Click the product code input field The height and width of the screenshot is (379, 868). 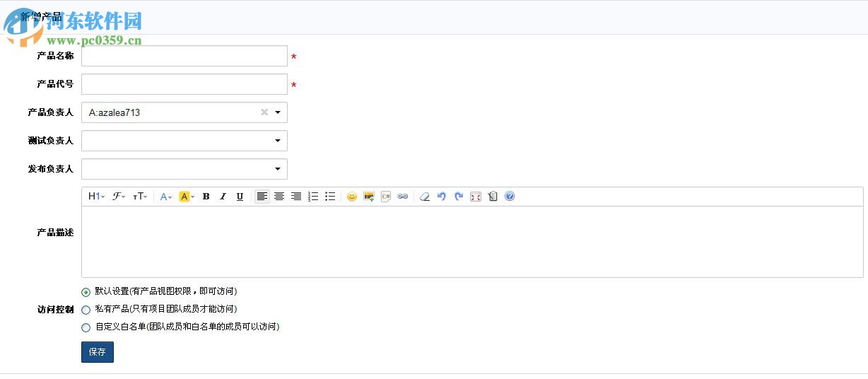(184, 84)
